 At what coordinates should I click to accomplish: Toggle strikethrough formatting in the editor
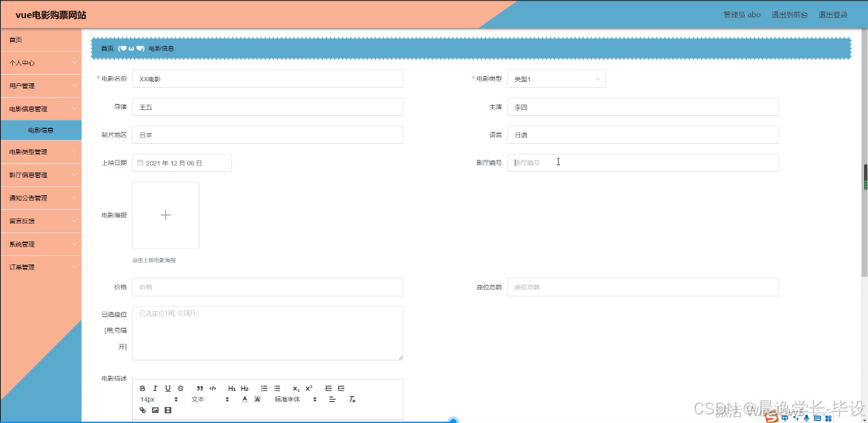pos(181,388)
